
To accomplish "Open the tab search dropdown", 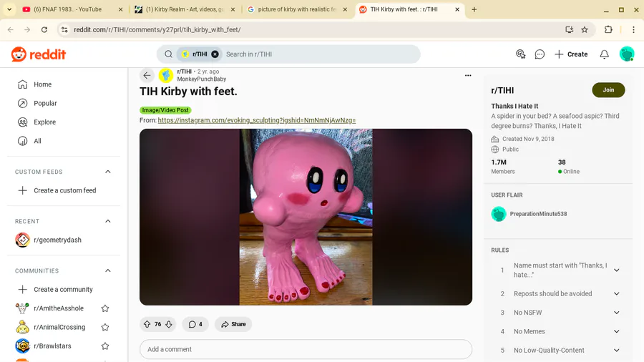I will [9, 9].
